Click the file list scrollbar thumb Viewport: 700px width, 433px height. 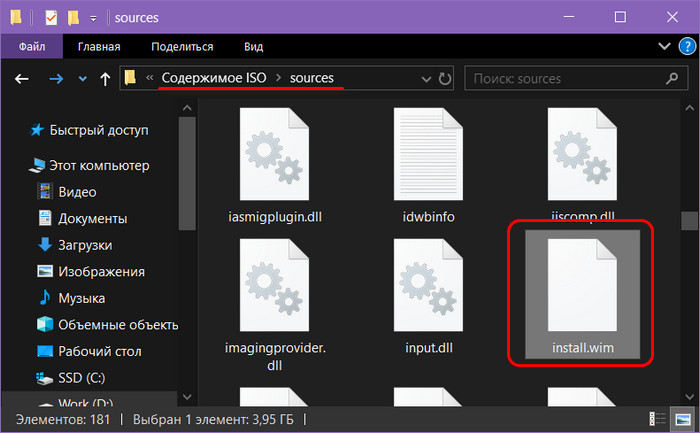click(689, 221)
